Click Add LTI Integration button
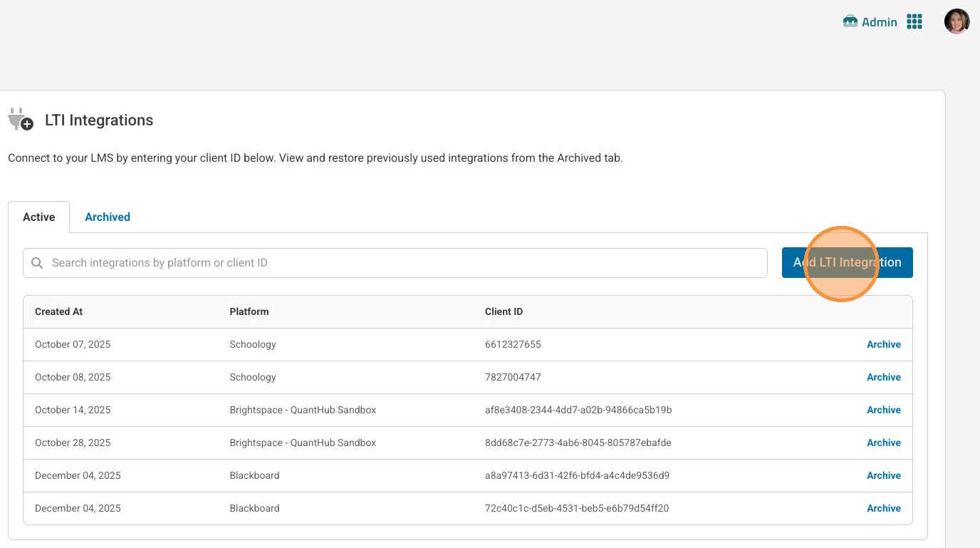 click(847, 262)
